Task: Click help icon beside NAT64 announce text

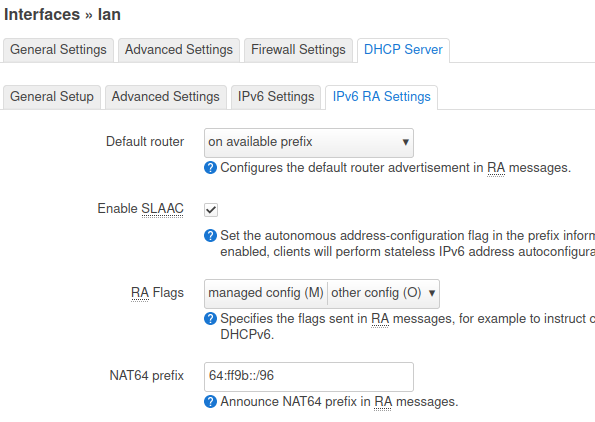Action: click(x=210, y=402)
